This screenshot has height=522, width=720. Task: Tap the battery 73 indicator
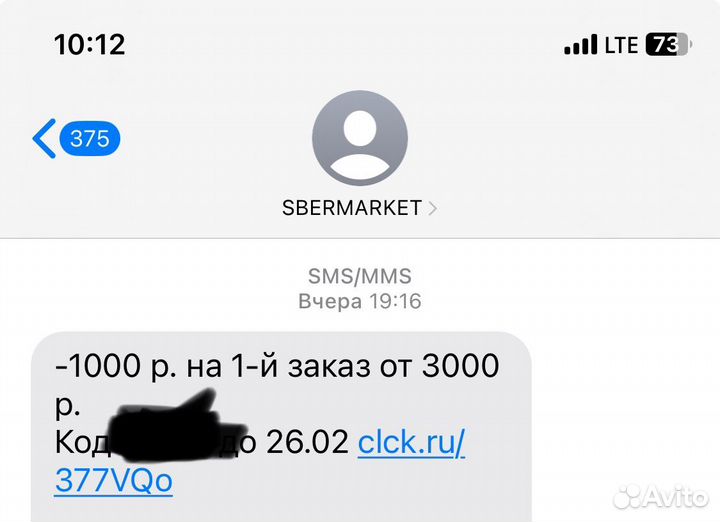pos(669,45)
